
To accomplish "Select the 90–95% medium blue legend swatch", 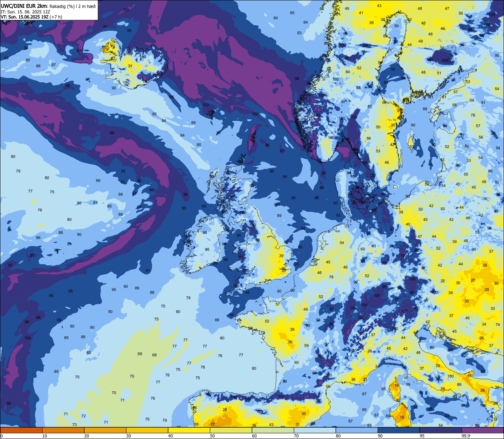I will click(399, 430).
